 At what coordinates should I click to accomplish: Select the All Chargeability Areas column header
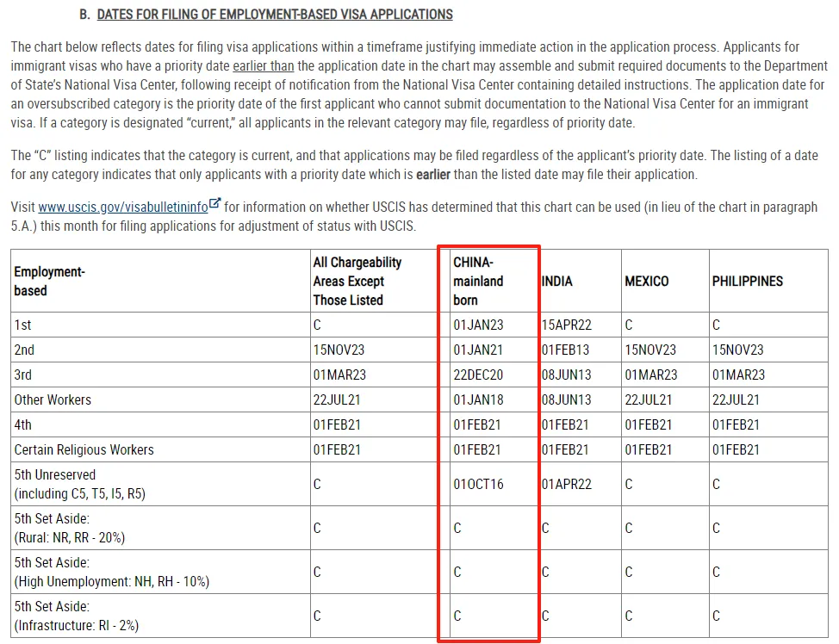(357, 281)
